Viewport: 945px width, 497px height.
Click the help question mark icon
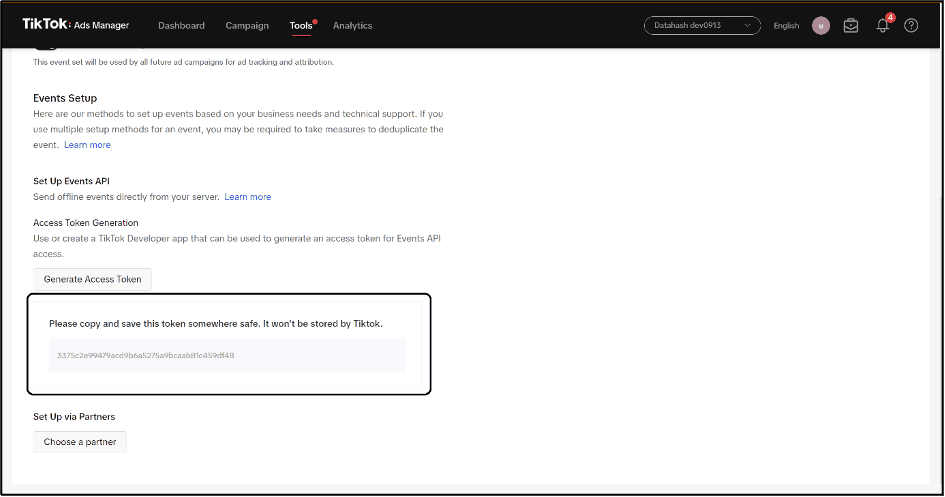(911, 26)
